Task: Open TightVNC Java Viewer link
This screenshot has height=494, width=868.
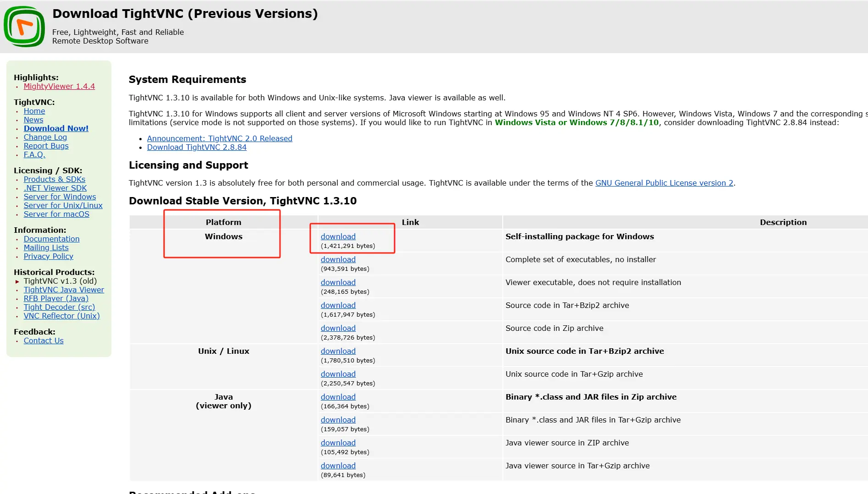Action: [x=64, y=290]
